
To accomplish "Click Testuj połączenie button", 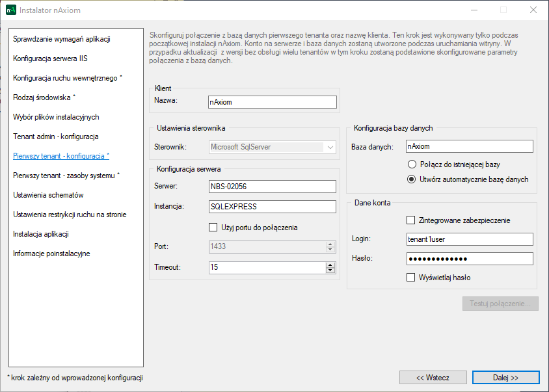I will tap(500, 304).
